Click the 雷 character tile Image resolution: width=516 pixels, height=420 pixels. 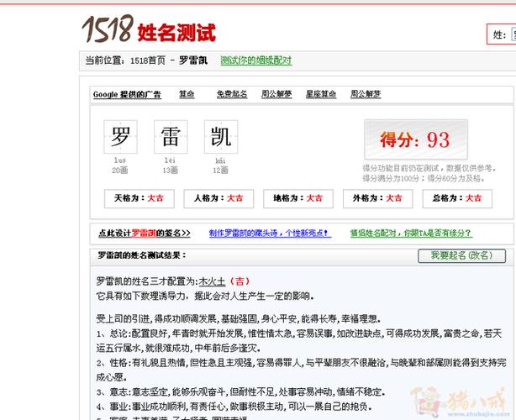pyautogui.click(x=171, y=138)
